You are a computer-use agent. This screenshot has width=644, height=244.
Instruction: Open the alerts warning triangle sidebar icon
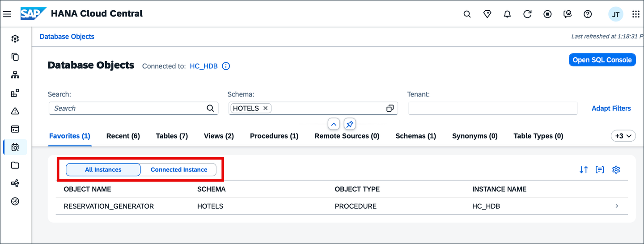tap(15, 111)
